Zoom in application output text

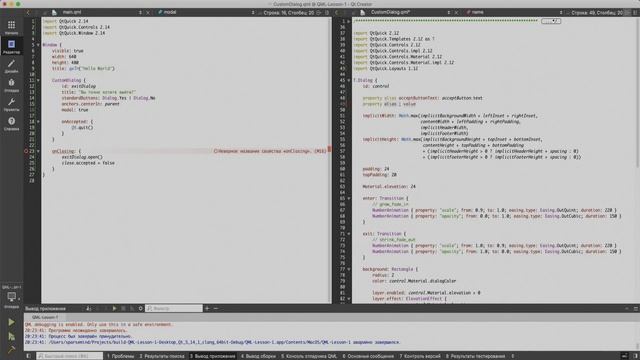click(x=207, y=308)
